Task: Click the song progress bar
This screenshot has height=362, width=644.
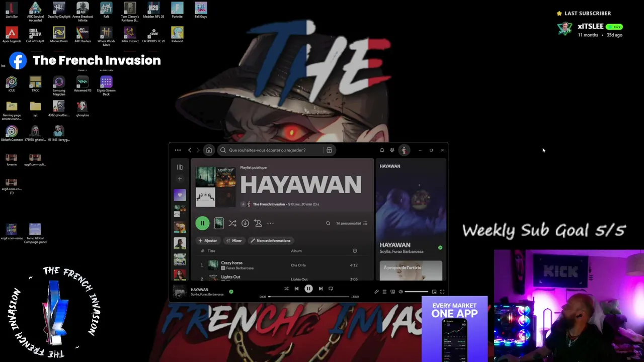Action: point(308,297)
